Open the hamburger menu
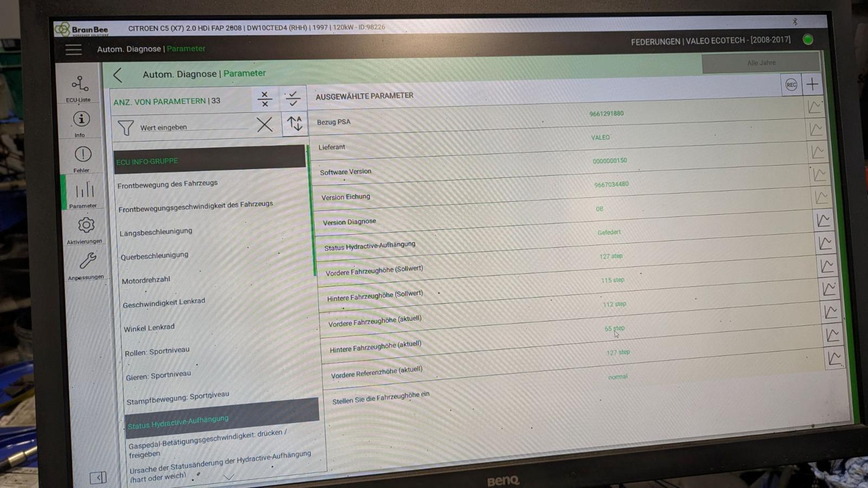The width and height of the screenshot is (868, 488). [73, 50]
